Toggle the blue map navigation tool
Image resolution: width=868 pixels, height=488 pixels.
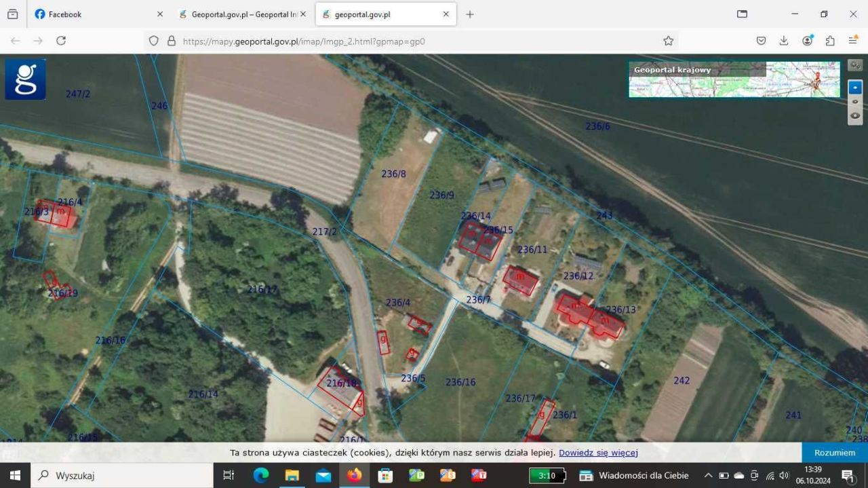(854, 87)
